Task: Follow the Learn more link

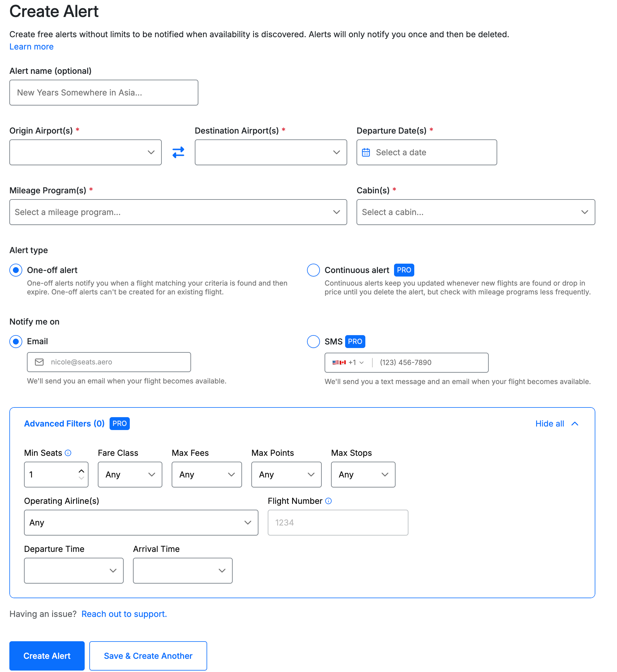Action: pyautogui.click(x=31, y=47)
